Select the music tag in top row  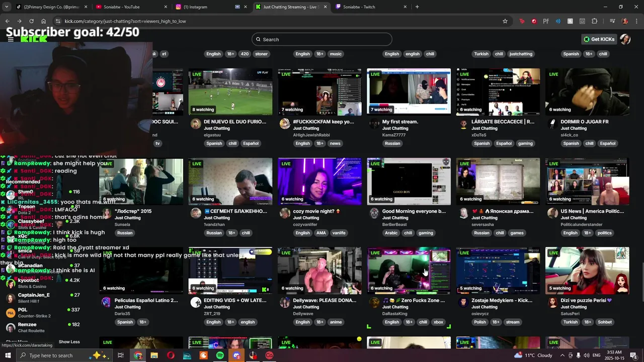coord(336,54)
